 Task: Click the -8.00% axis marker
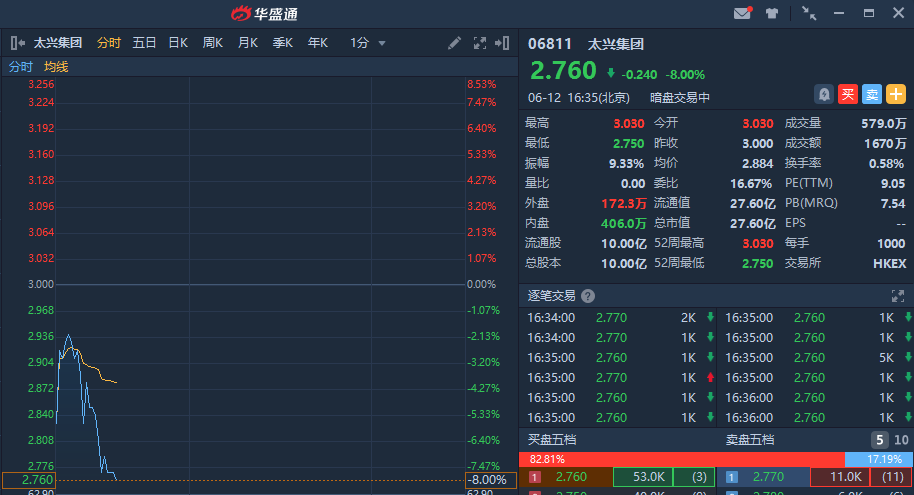(490, 480)
